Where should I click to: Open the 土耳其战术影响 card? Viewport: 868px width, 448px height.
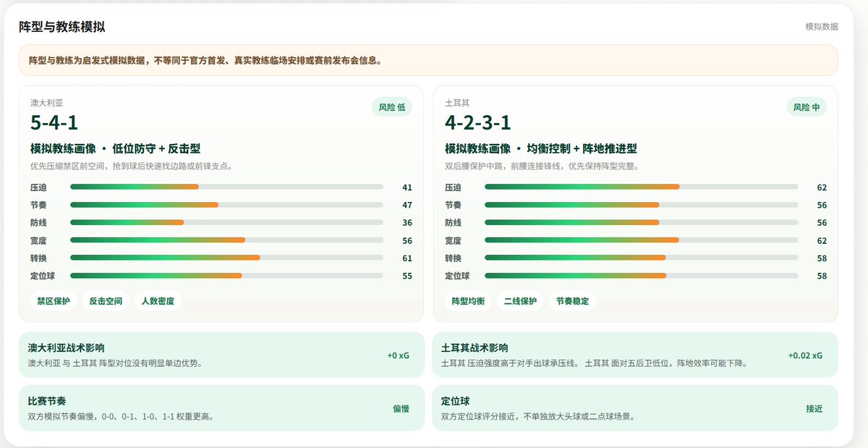pos(635,355)
